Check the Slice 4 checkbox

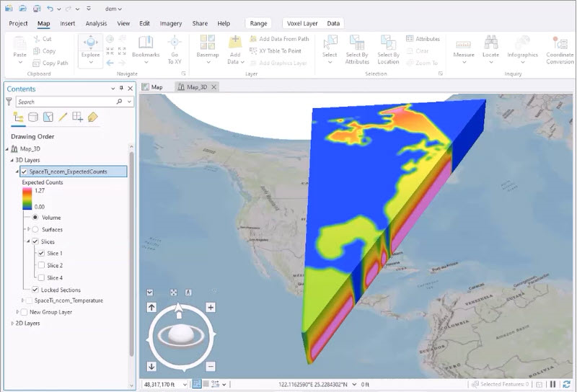[41, 277]
